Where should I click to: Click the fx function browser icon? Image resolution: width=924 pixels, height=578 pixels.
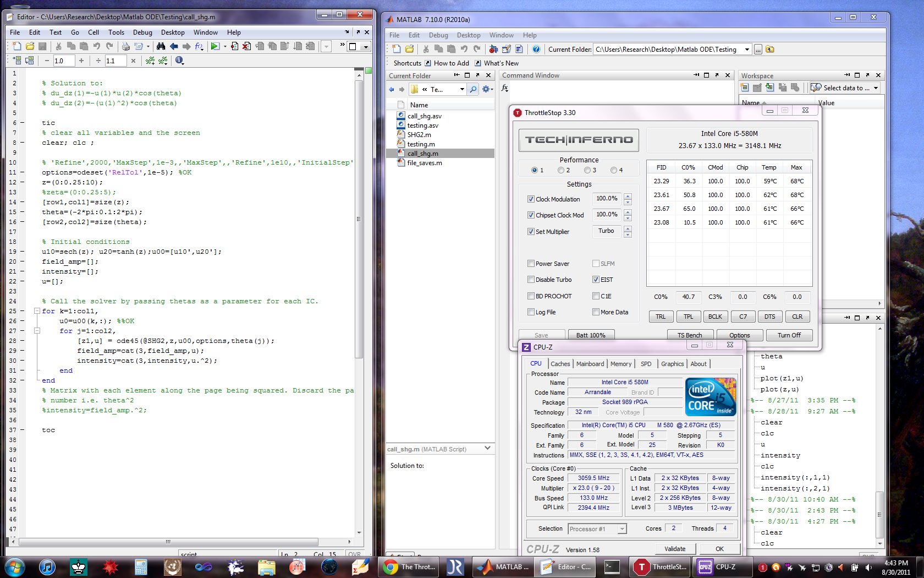tap(505, 88)
